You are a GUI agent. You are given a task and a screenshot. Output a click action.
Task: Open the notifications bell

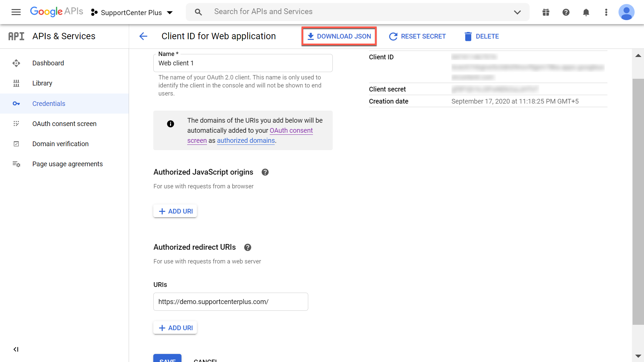pos(586,12)
